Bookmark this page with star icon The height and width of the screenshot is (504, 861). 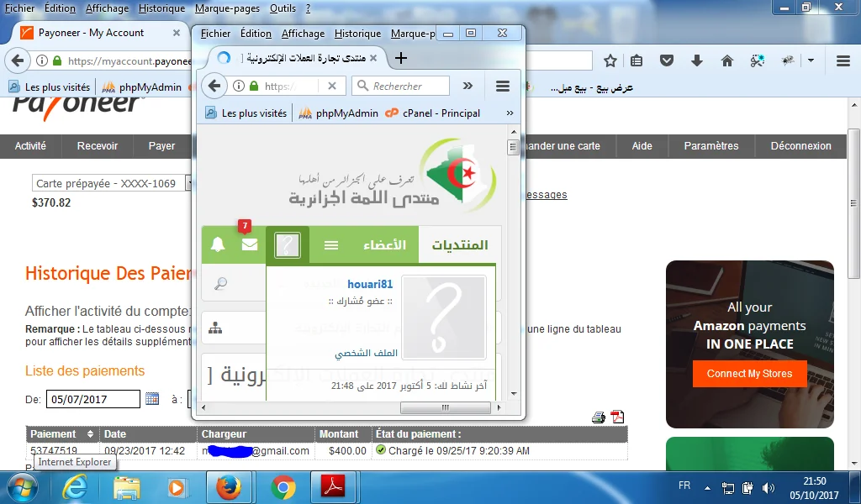(610, 60)
